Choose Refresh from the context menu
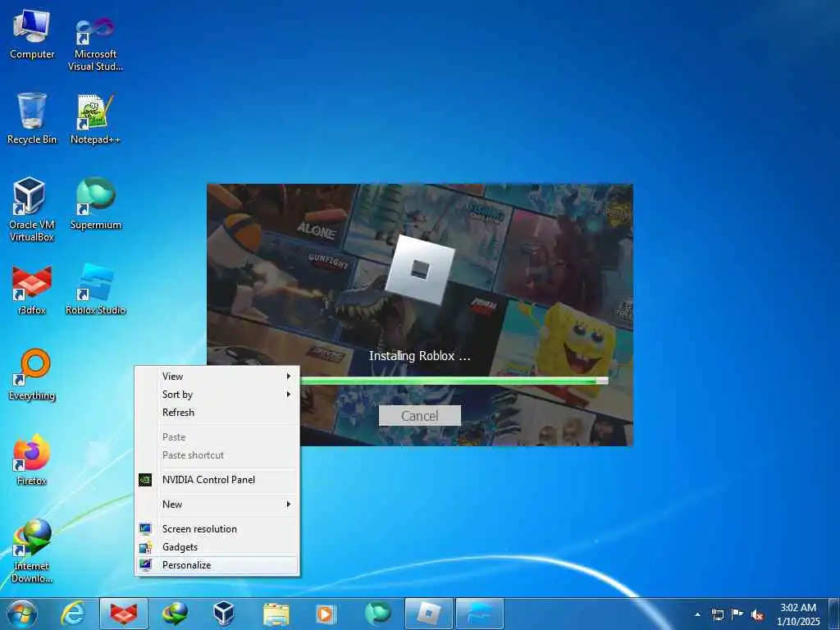Viewport: 840px width, 630px height. pyautogui.click(x=217, y=413)
